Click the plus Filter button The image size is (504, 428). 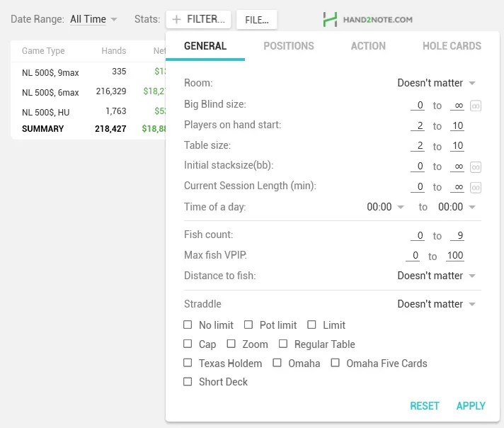click(199, 20)
